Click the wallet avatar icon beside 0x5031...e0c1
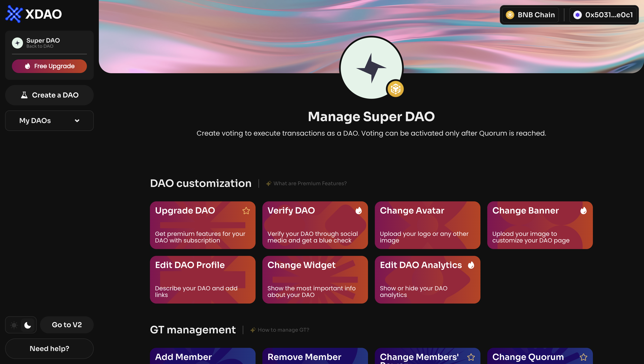The image size is (644, 364). coord(577,15)
